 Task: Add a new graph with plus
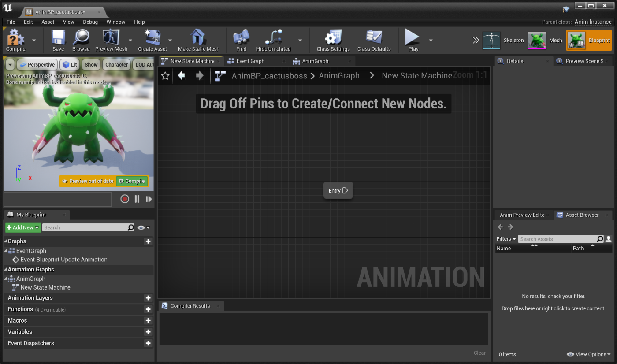pyautogui.click(x=148, y=241)
